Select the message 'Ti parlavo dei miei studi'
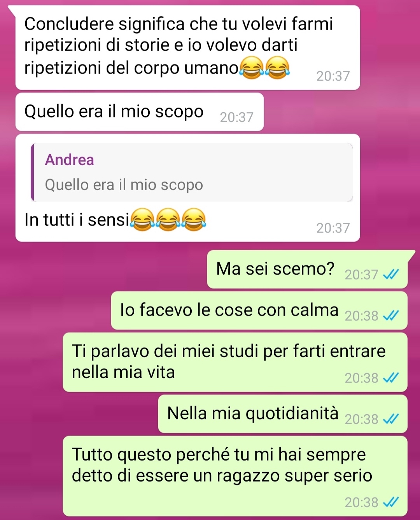 click(235, 362)
